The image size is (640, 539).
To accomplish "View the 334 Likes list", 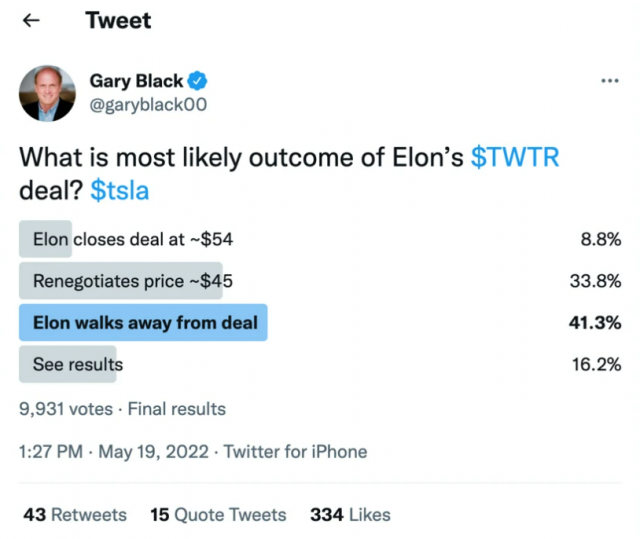I will point(350,515).
